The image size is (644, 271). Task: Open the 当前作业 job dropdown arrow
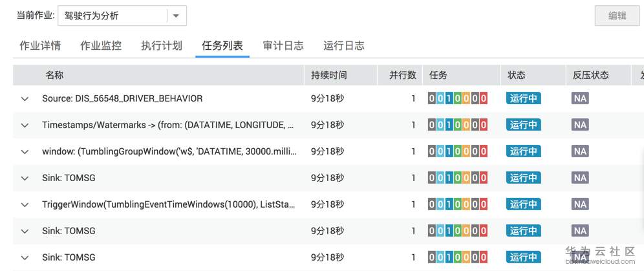(177, 16)
